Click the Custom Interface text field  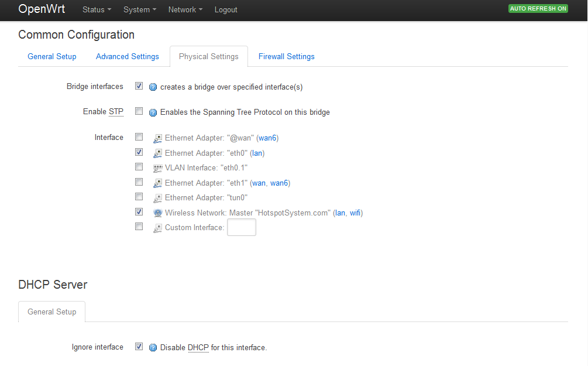point(241,227)
